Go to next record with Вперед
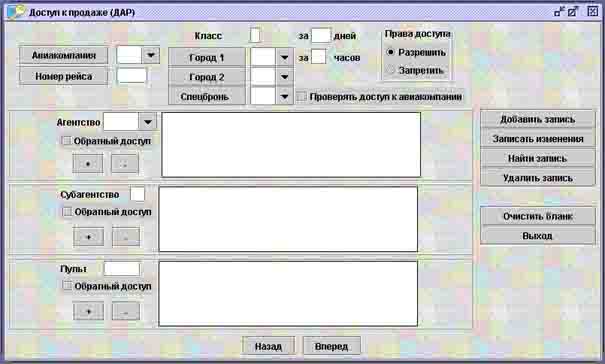Image resolution: width=605 pixels, height=364 pixels. pos(331,346)
